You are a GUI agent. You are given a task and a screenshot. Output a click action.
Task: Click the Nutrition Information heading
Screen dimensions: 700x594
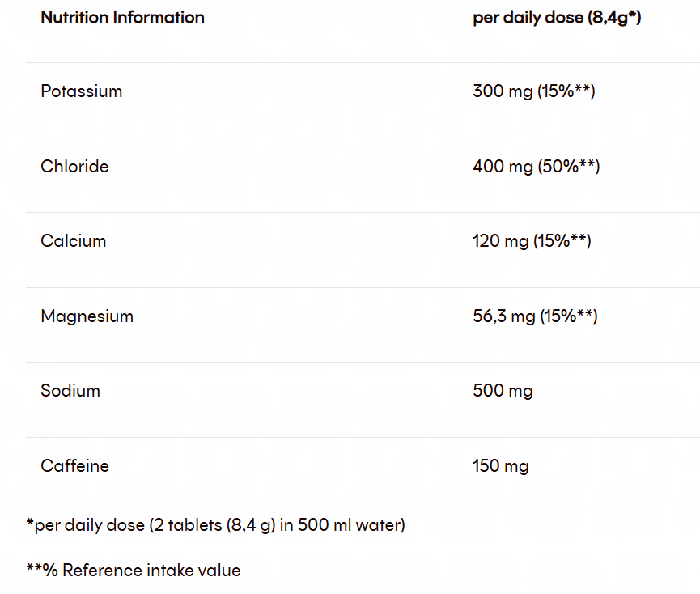pos(122,17)
